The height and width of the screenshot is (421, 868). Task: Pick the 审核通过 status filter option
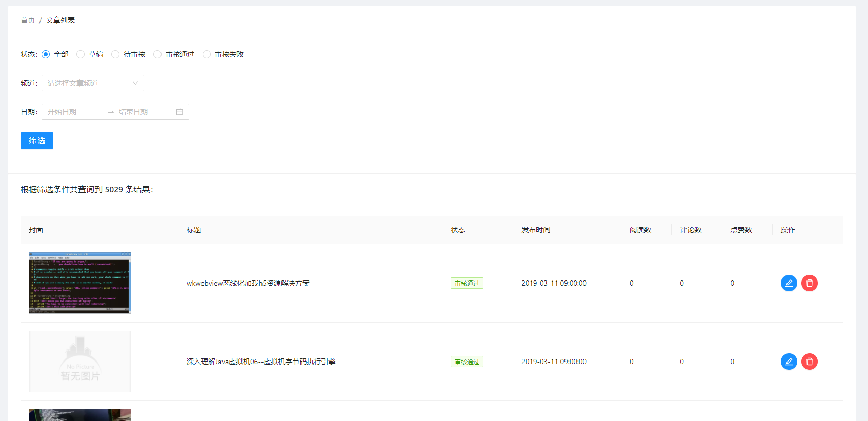(x=157, y=54)
